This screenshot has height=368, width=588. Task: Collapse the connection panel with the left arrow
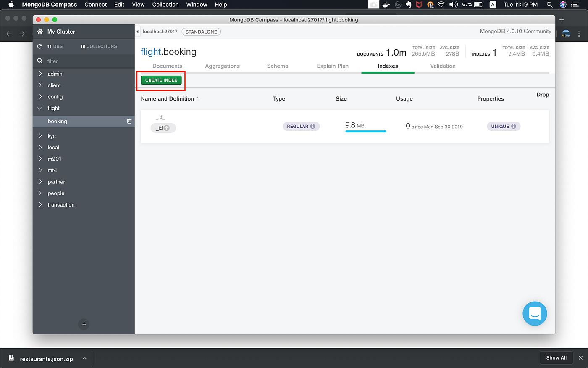137,31
